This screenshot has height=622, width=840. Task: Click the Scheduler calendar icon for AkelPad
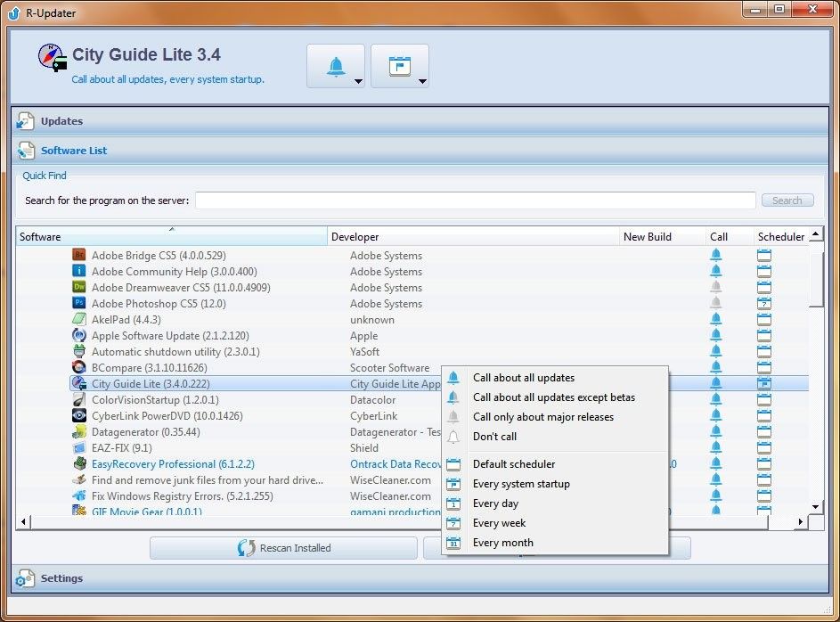(763, 320)
